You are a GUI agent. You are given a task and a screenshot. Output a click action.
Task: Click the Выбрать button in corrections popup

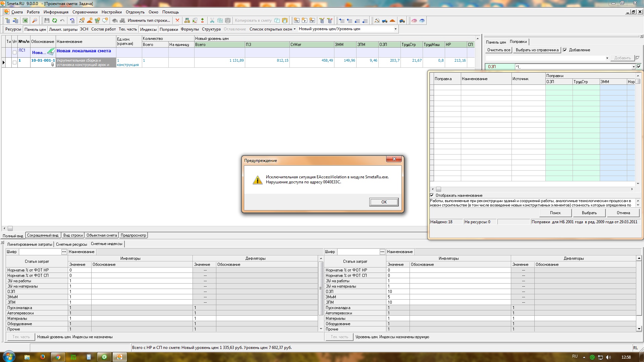pyautogui.click(x=589, y=213)
